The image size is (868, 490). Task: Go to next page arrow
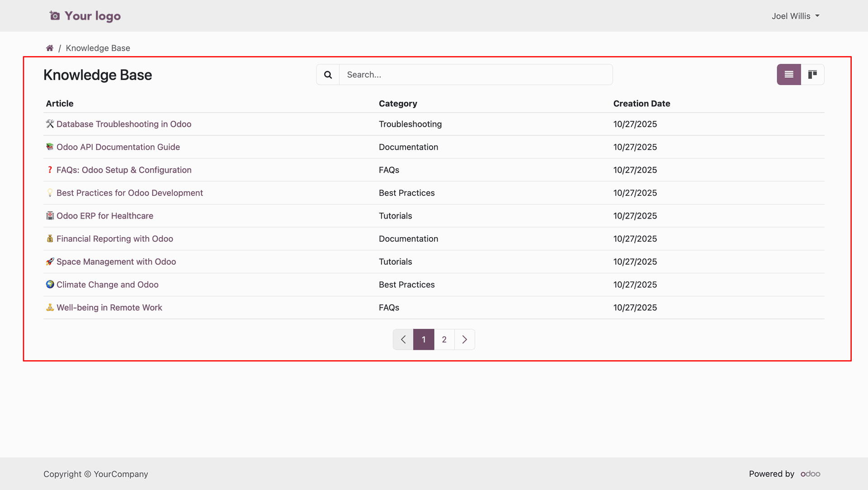pos(464,339)
